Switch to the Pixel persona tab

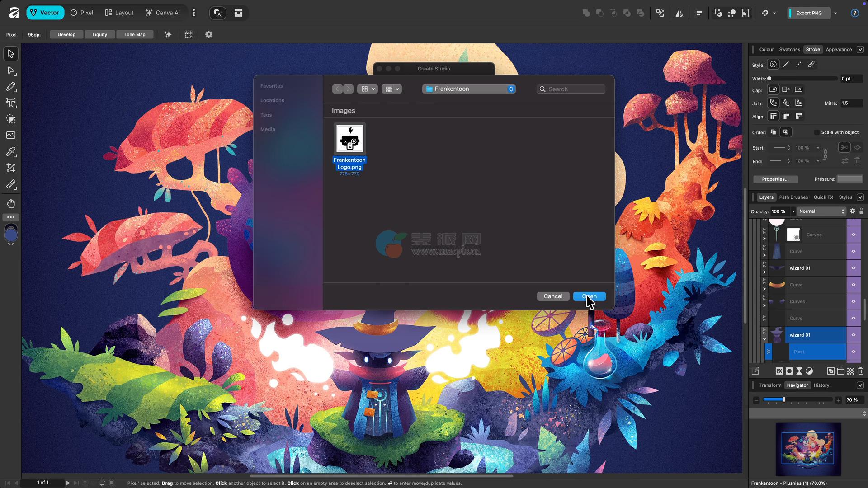(82, 13)
